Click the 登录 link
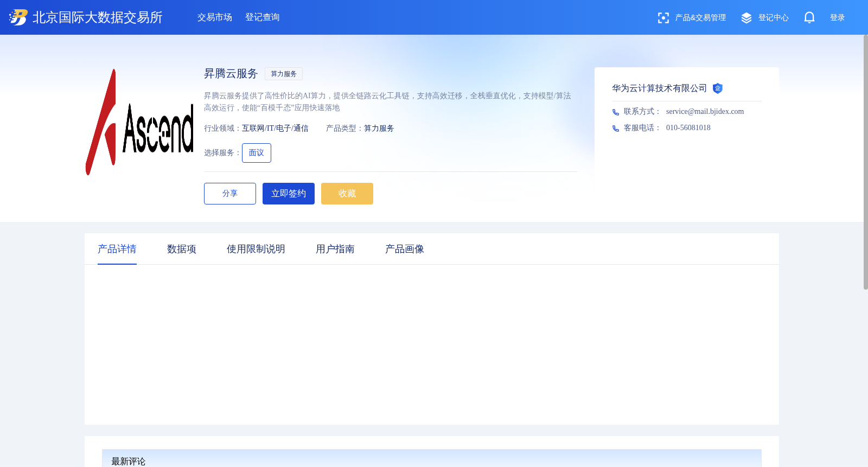 [837, 18]
